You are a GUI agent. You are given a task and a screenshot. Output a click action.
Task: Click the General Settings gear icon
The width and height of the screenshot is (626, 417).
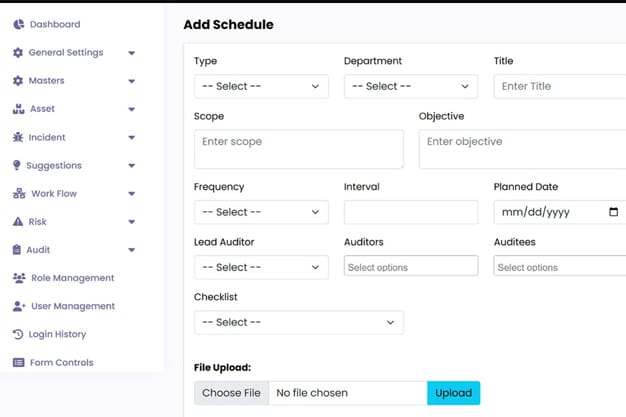[18, 53]
